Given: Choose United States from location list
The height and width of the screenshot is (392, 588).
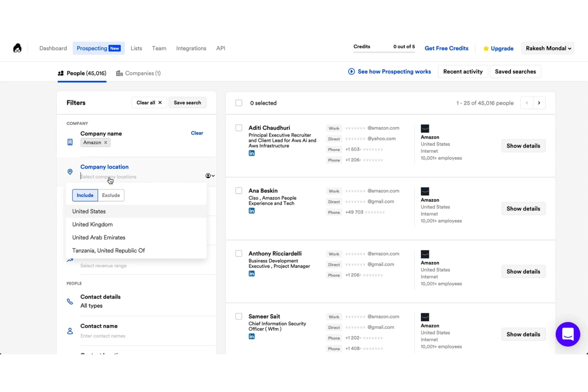Looking at the screenshot, I should point(136,211).
